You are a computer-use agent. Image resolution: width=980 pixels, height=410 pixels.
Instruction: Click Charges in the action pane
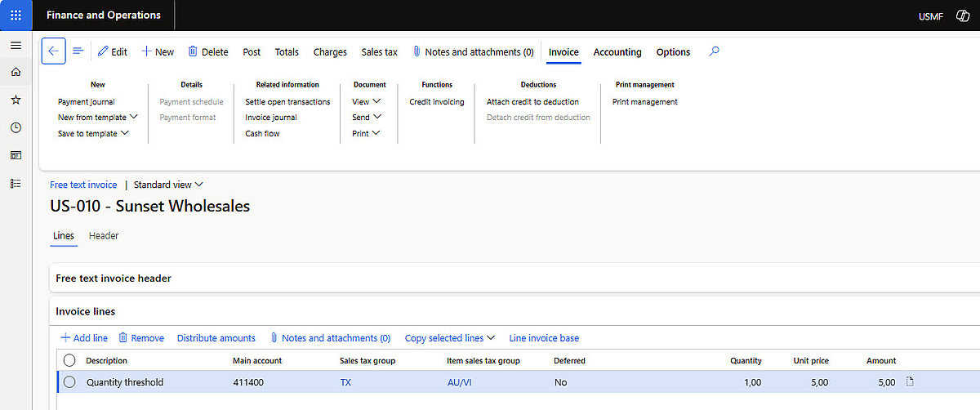(330, 51)
